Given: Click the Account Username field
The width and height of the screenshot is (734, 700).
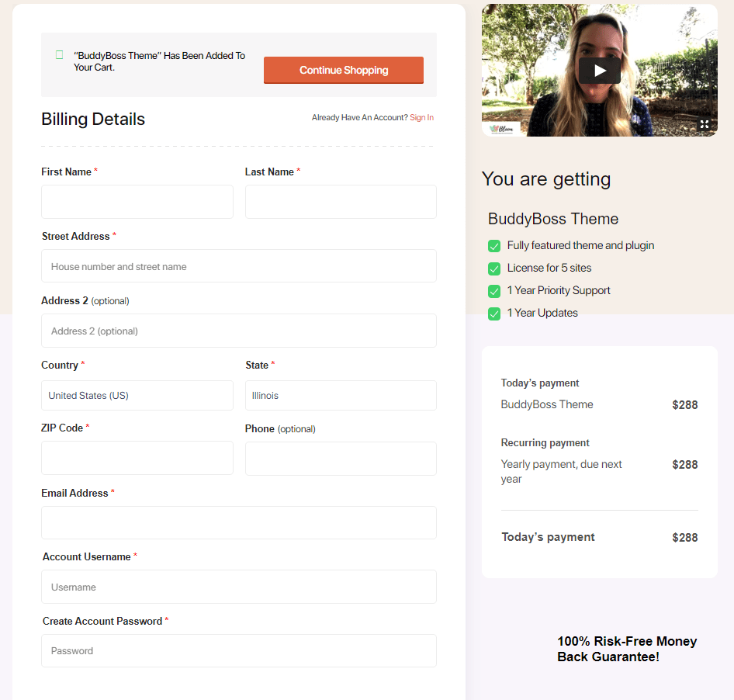Looking at the screenshot, I should [x=239, y=587].
